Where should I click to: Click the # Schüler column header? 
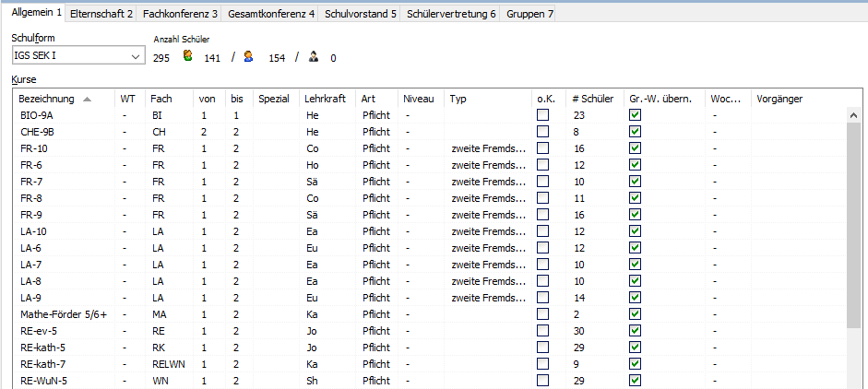pyautogui.click(x=592, y=99)
